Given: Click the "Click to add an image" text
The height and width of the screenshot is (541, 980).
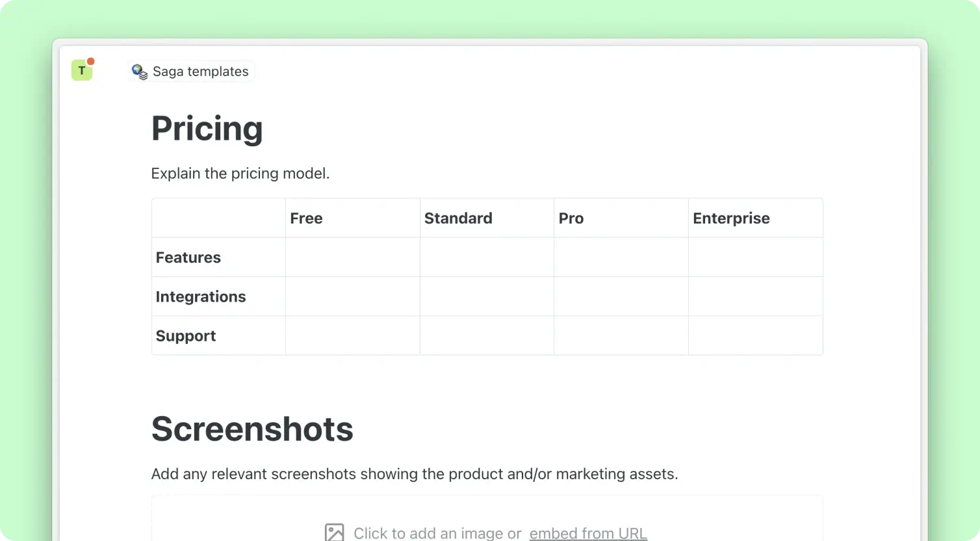Looking at the screenshot, I should point(437,533).
